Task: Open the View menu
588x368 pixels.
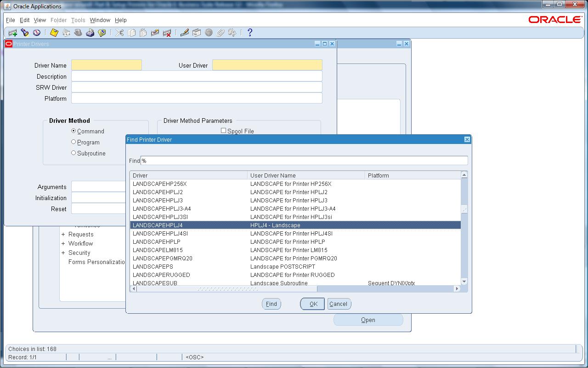Action: [x=40, y=20]
